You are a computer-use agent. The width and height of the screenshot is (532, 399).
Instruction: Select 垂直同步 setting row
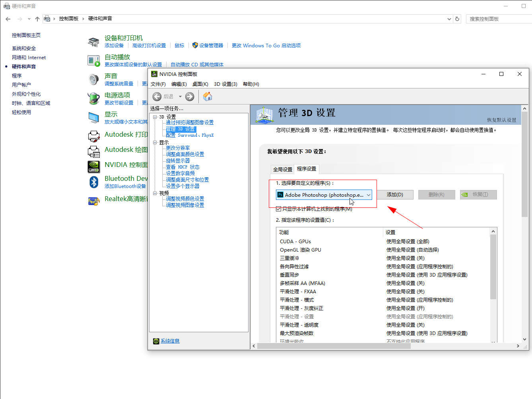pos(383,275)
